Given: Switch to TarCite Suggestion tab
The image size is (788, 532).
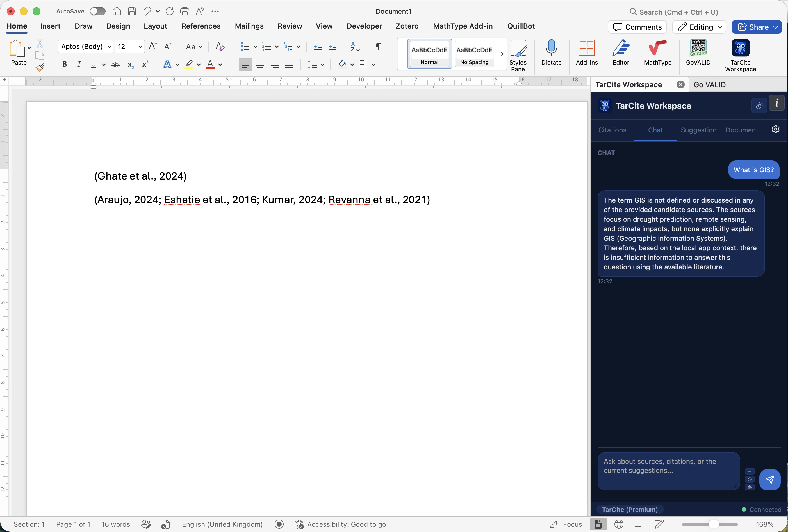Looking at the screenshot, I should point(698,130).
